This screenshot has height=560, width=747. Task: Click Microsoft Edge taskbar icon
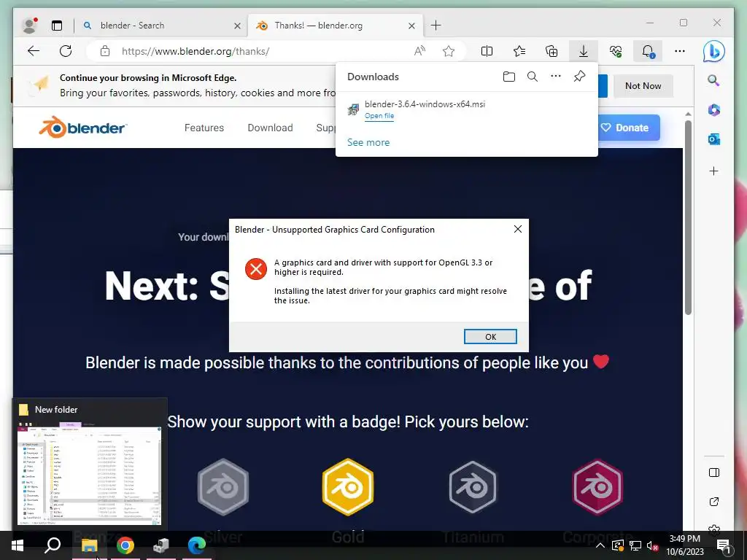point(197,545)
